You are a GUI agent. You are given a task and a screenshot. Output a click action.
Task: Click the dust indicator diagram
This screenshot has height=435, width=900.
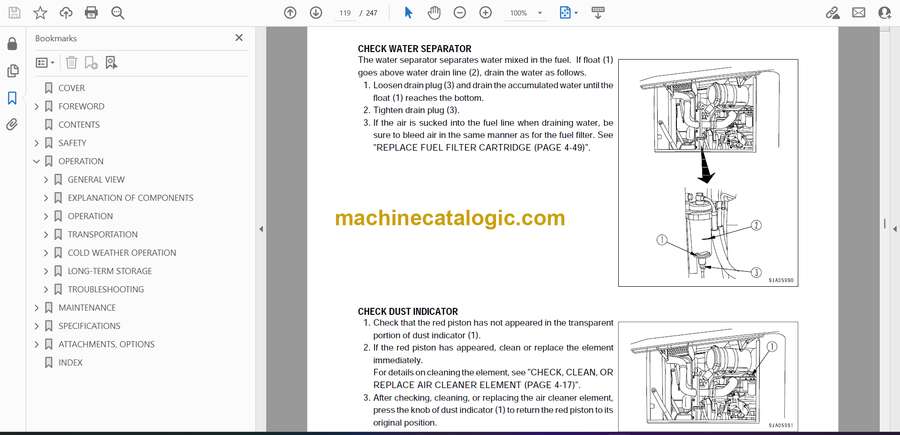pos(708,376)
